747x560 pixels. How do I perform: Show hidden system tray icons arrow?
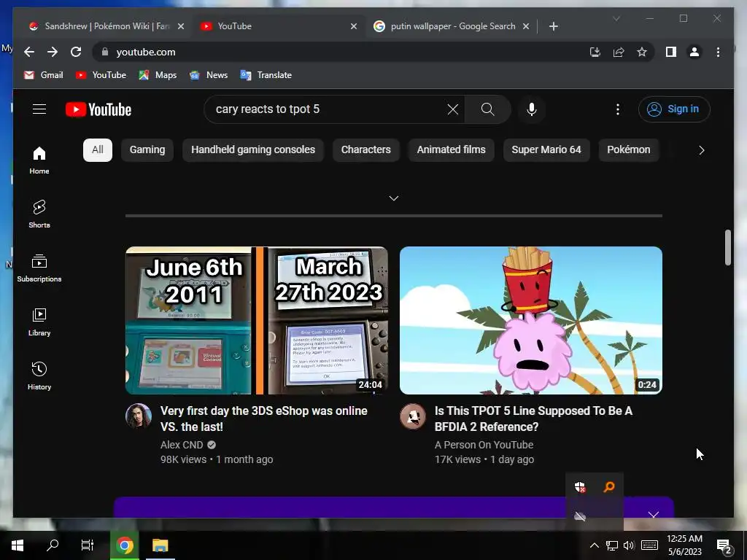click(x=594, y=545)
